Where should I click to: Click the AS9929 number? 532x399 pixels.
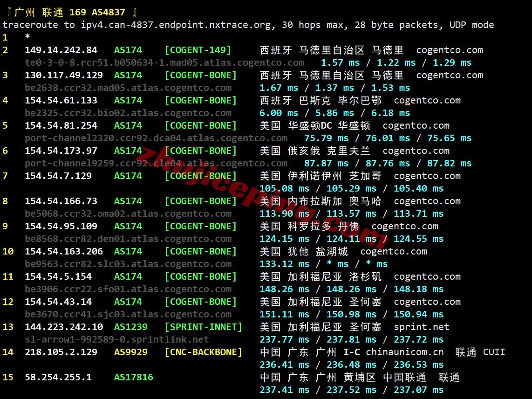pyautogui.click(x=131, y=352)
